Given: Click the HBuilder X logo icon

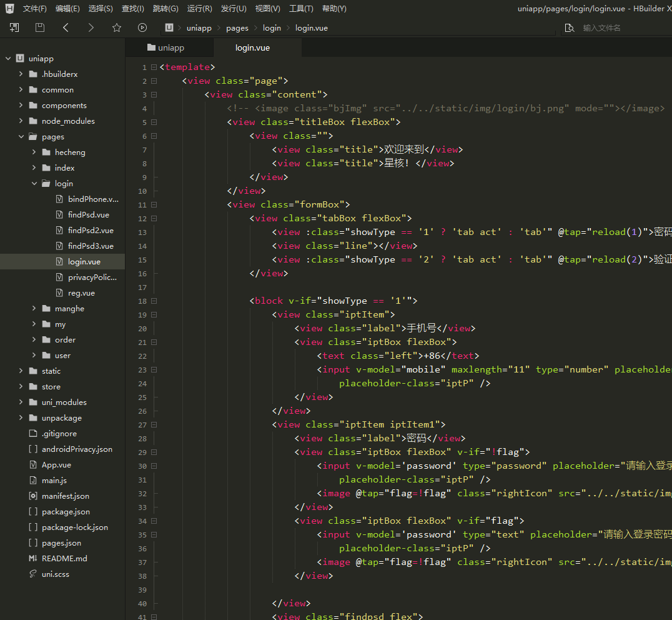Looking at the screenshot, I should click(9, 9).
